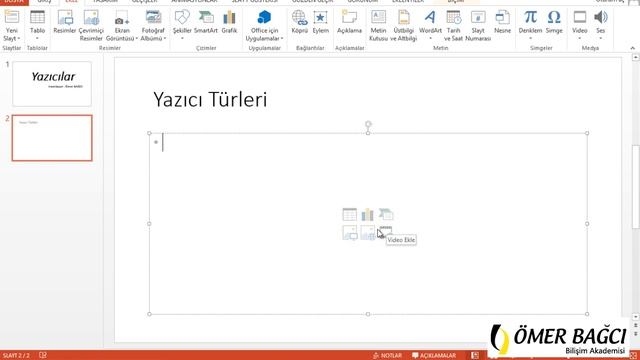The width and height of the screenshot is (640, 360).
Task: Insert a chart with Grafik button
Action: click(229, 22)
